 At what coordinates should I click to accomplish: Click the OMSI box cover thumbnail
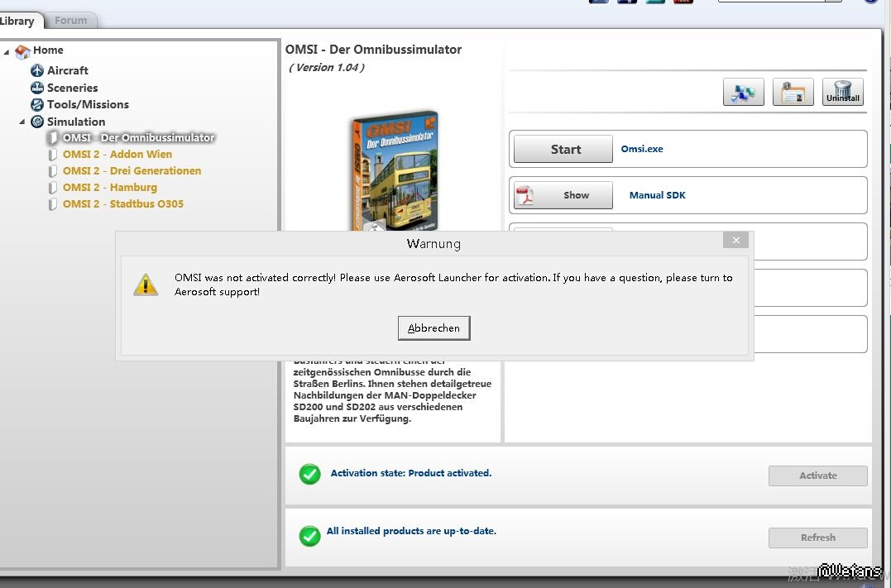[395, 171]
